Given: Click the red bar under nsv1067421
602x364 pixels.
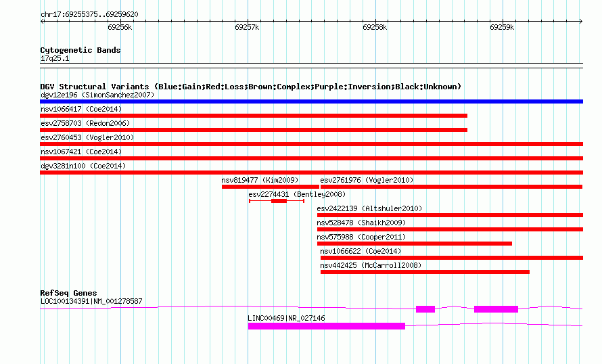Looking at the screenshot, I should click(x=311, y=158).
